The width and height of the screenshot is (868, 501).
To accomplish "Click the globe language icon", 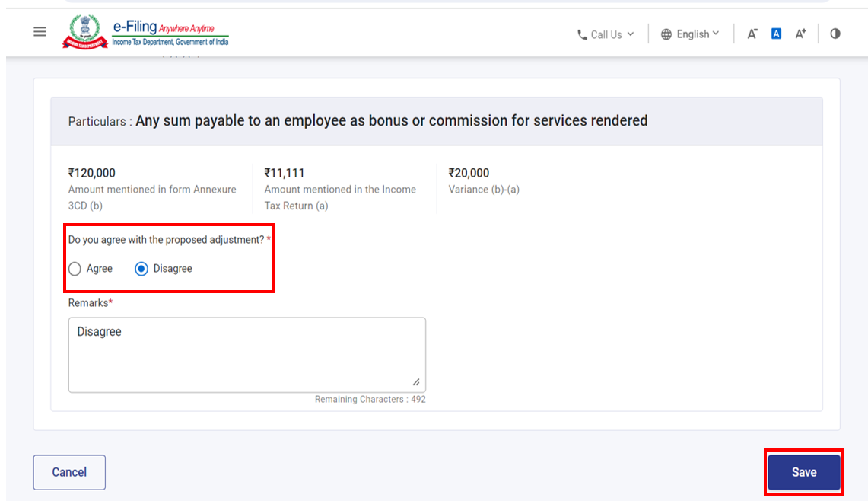I will coord(666,34).
